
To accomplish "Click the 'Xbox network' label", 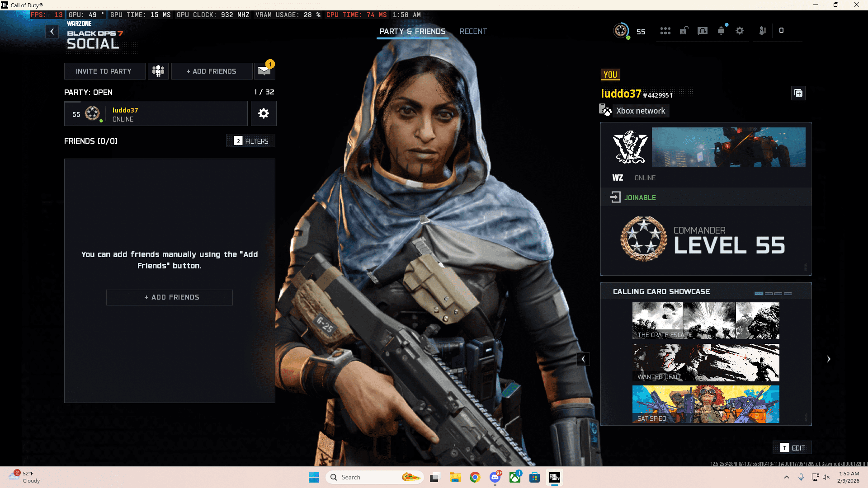I will (641, 111).
